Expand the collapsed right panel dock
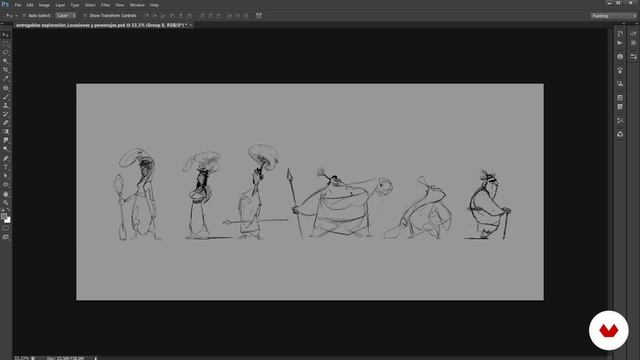 coord(623,24)
